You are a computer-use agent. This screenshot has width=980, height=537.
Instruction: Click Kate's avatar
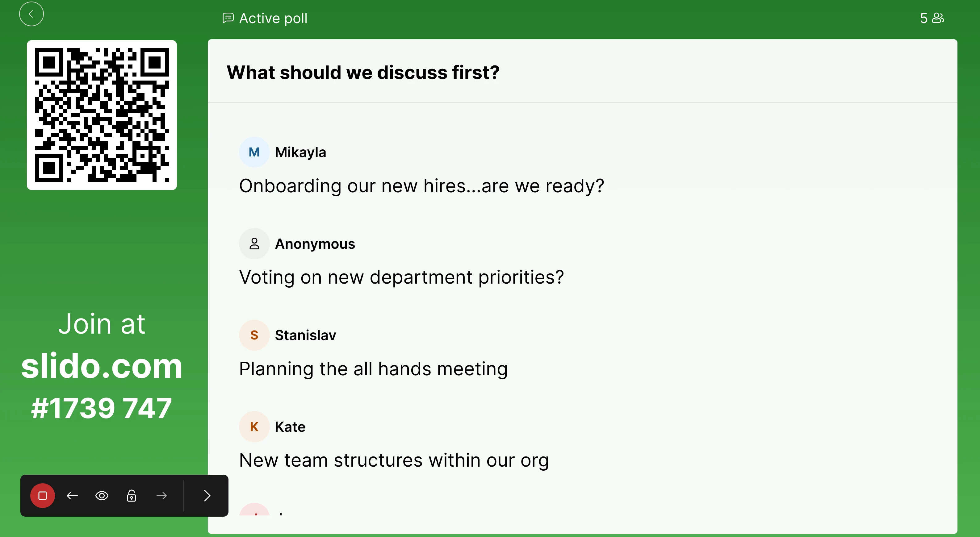[254, 427]
